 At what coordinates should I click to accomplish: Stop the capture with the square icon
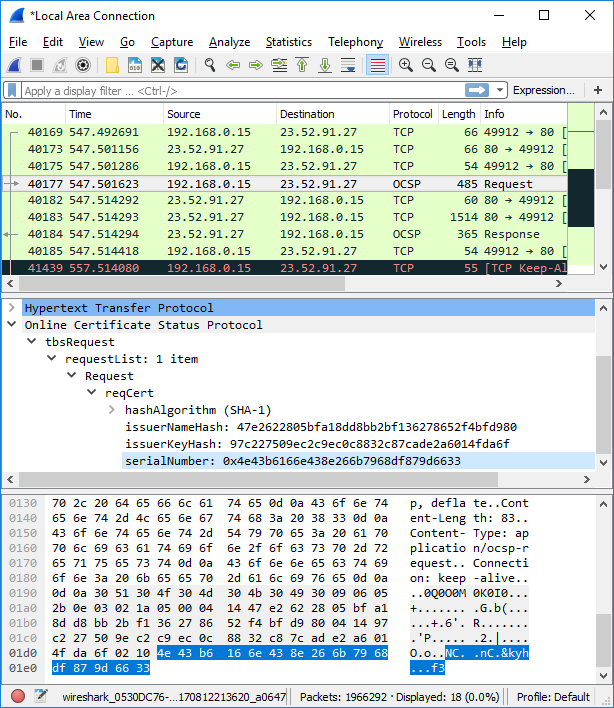37,65
